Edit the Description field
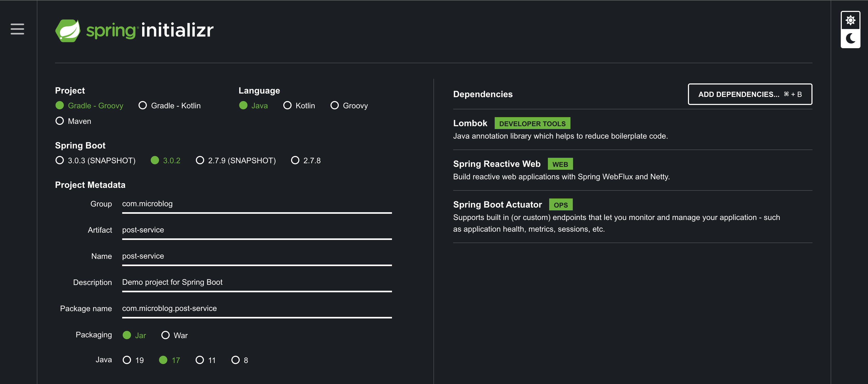 tap(256, 282)
